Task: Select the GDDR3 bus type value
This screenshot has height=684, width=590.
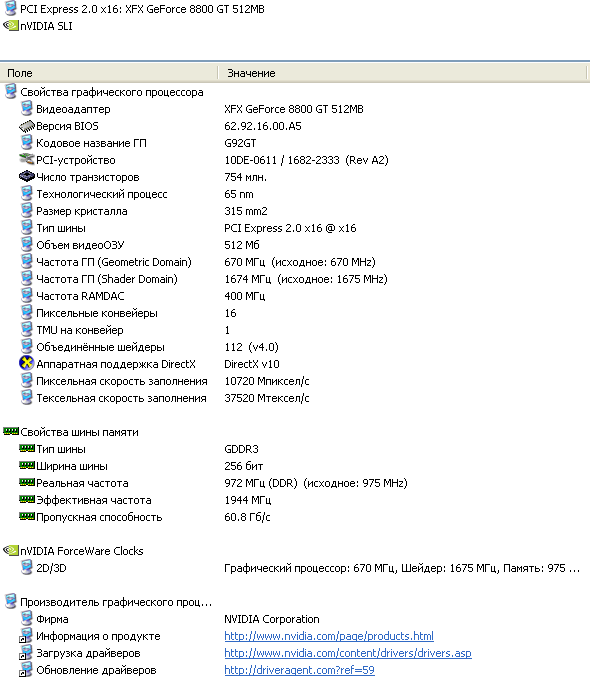Action: pos(241,449)
